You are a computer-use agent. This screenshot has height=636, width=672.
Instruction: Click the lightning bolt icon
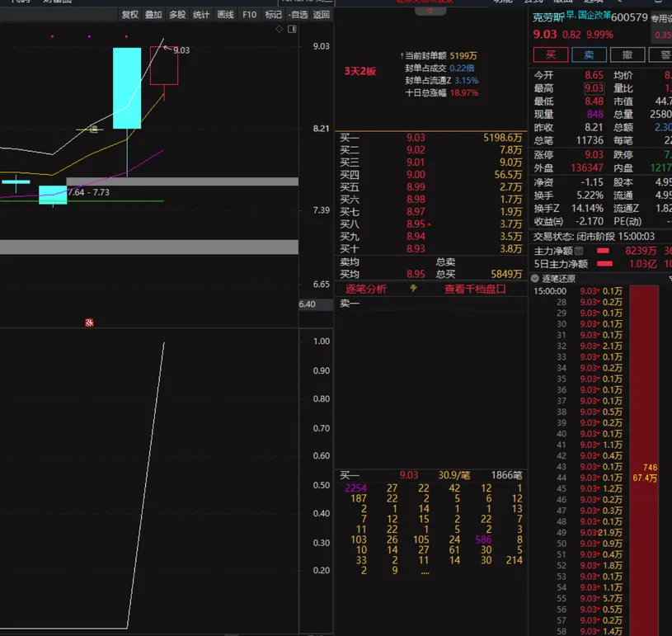pos(413,289)
